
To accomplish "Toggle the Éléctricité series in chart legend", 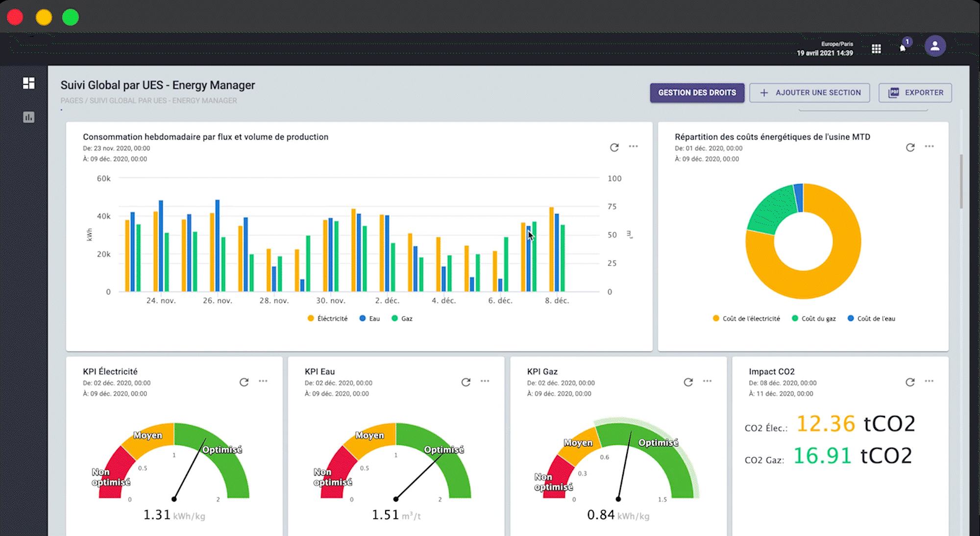I will [x=328, y=318].
